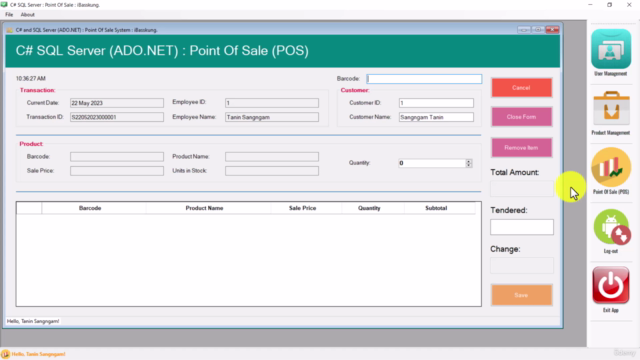The width and height of the screenshot is (640, 360).
Task: Click the Customer ID field
Action: point(436,103)
